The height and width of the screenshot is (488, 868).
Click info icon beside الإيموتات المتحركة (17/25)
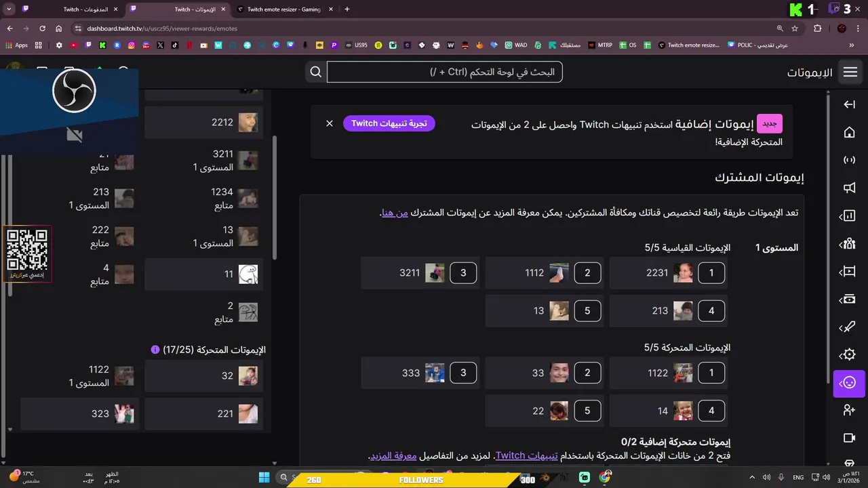(155, 350)
